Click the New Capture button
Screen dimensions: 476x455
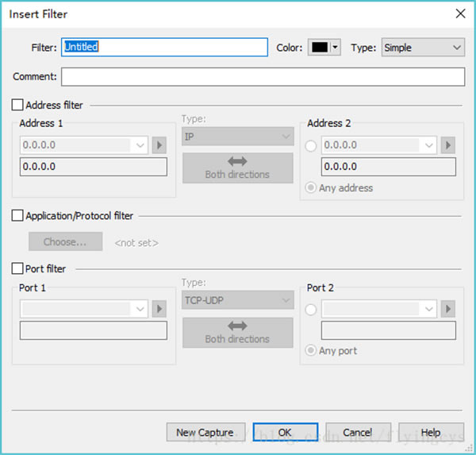coord(205,433)
